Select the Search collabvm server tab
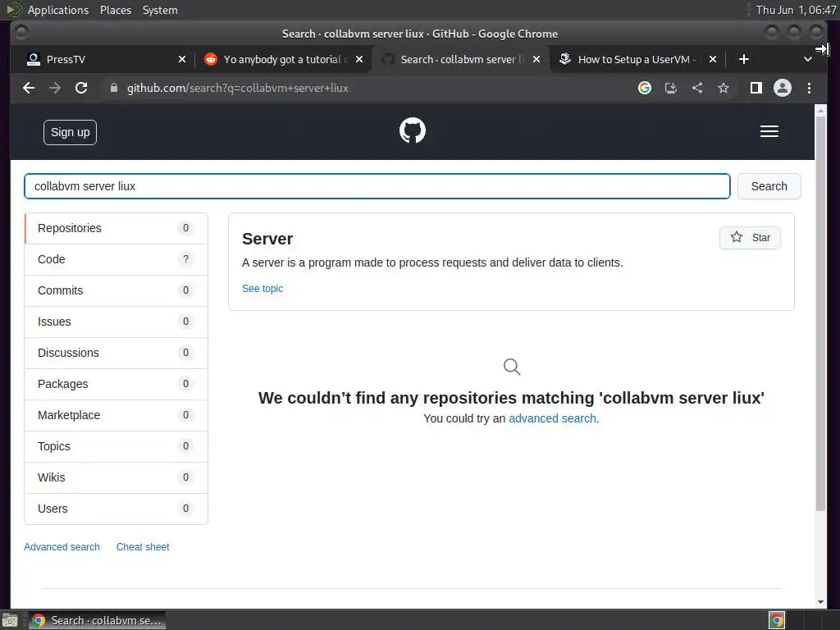This screenshot has height=630, width=840. (459, 59)
